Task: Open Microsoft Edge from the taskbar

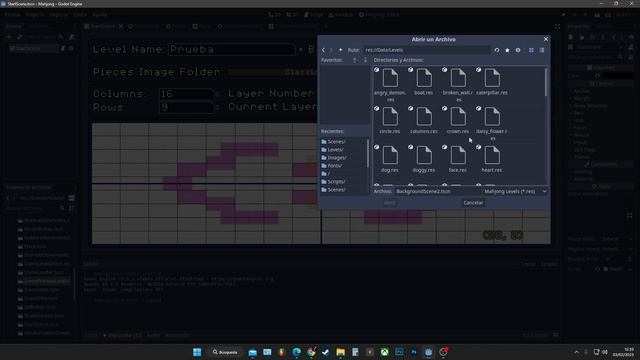Action: [296, 352]
